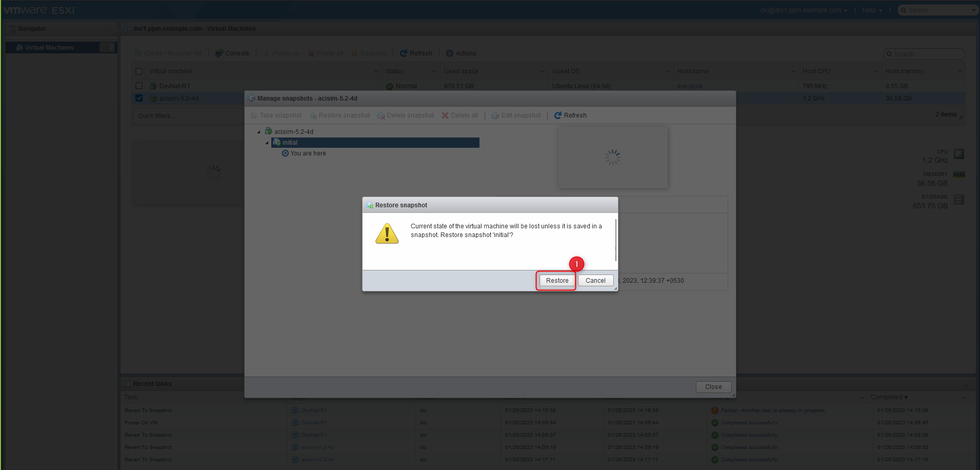Viewport: 980px width, 470px height.
Task: Click the Restore snapshot toolbar icon
Action: pos(313,115)
